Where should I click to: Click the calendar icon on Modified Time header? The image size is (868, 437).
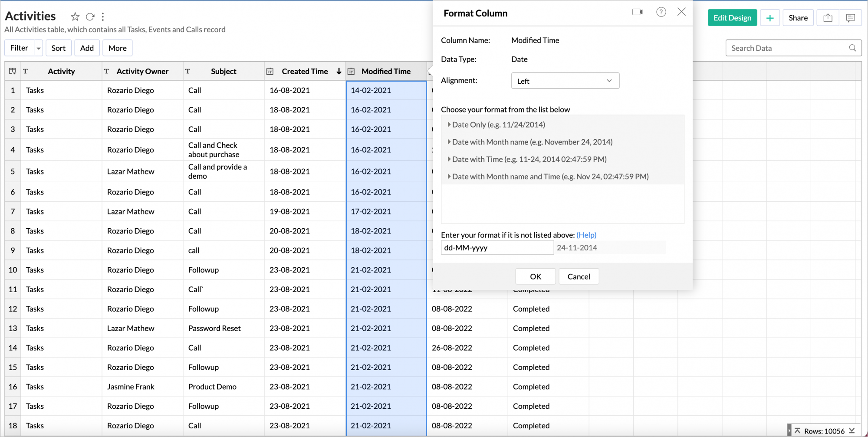click(351, 71)
